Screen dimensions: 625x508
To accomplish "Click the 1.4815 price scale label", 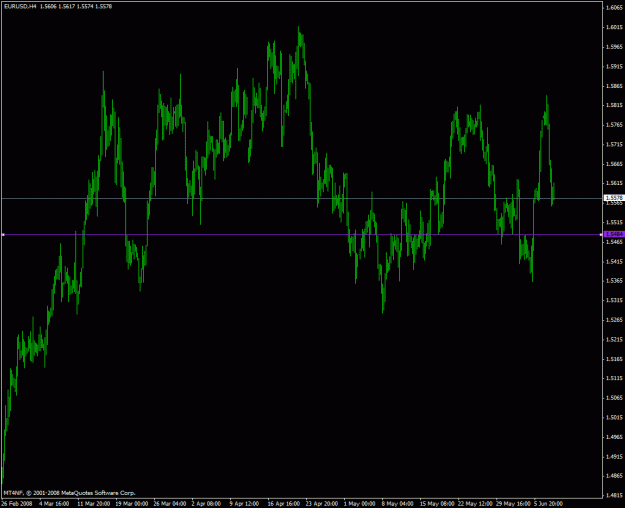I will 614,496.
